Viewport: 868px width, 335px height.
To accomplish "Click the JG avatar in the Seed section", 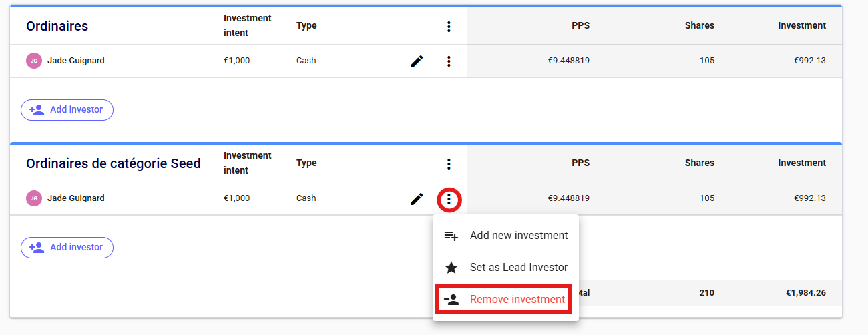I will pos(33,198).
